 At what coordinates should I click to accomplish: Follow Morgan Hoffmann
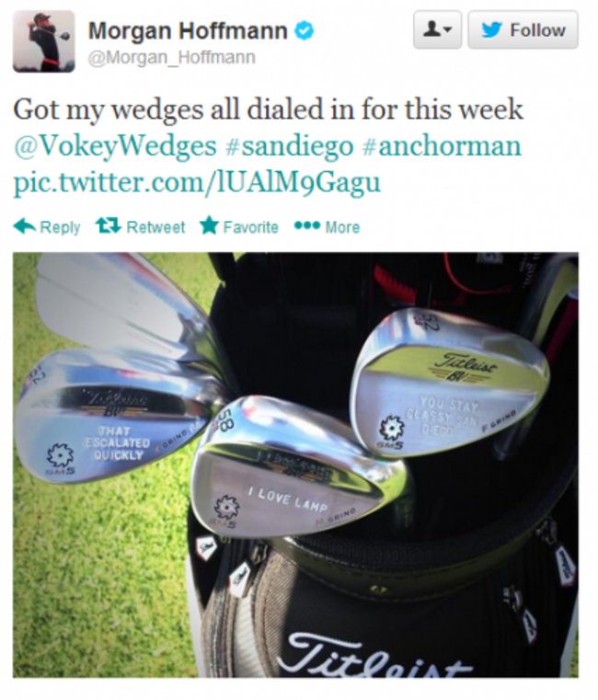(523, 30)
